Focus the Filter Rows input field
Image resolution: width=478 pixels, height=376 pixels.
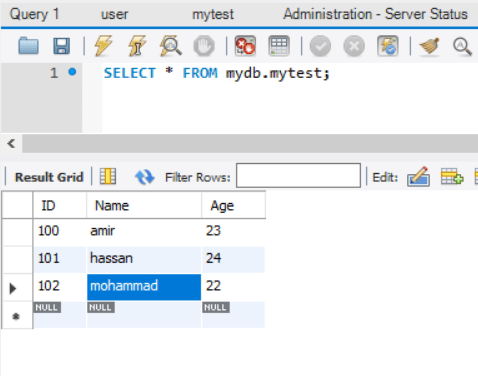click(x=298, y=175)
